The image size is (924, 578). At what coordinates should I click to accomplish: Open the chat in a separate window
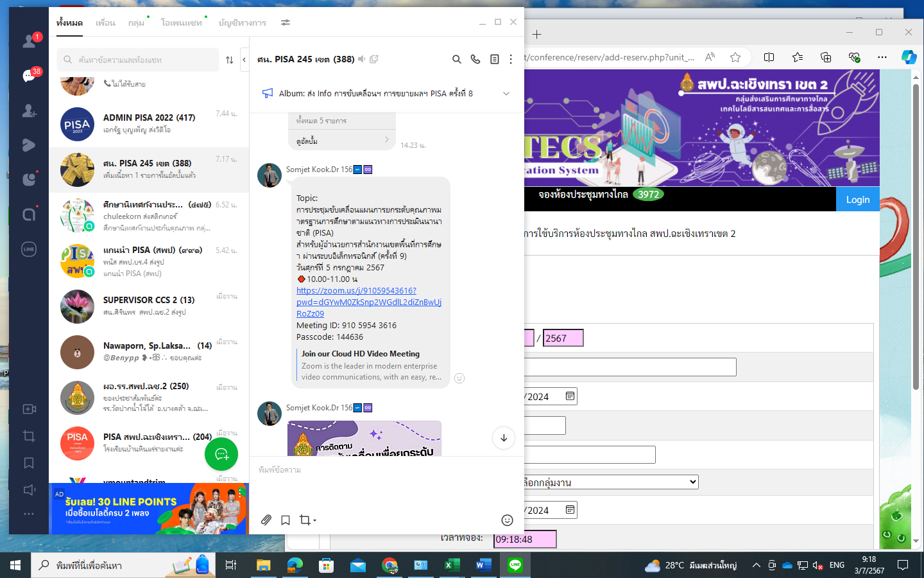[x=374, y=59]
